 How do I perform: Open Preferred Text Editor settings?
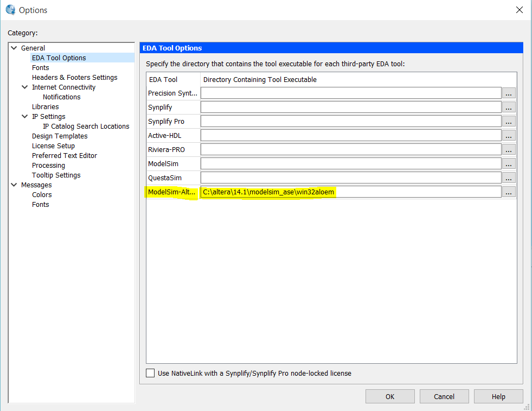[65, 156]
